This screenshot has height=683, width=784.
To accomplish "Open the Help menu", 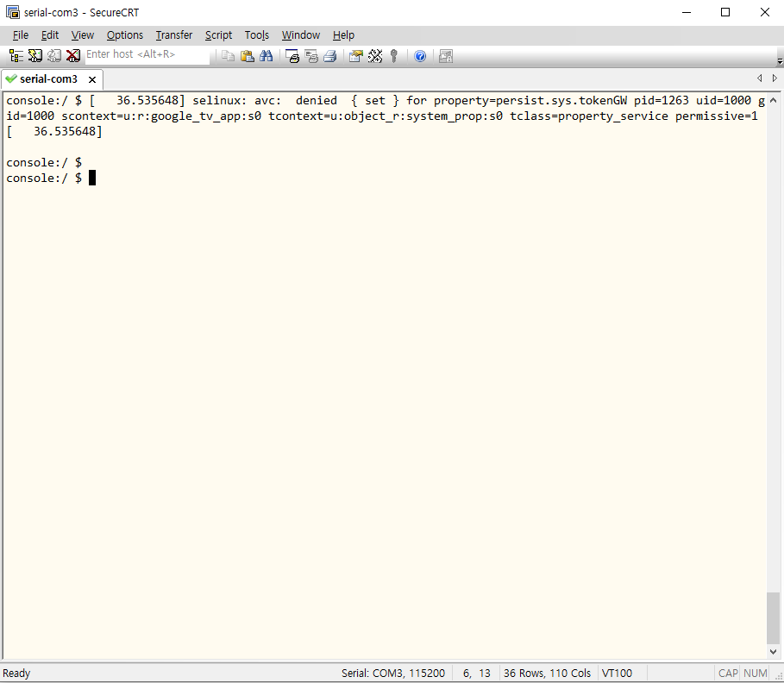I will (x=343, y=35).
